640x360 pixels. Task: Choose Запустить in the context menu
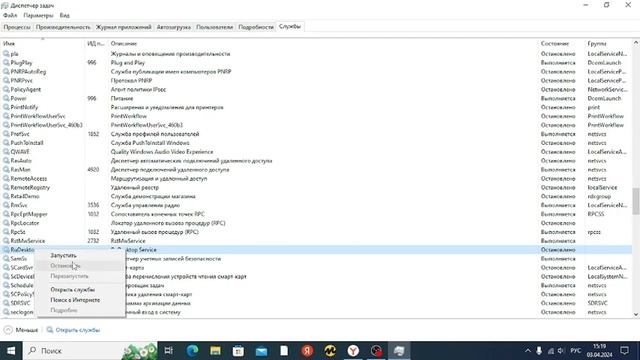63,255
